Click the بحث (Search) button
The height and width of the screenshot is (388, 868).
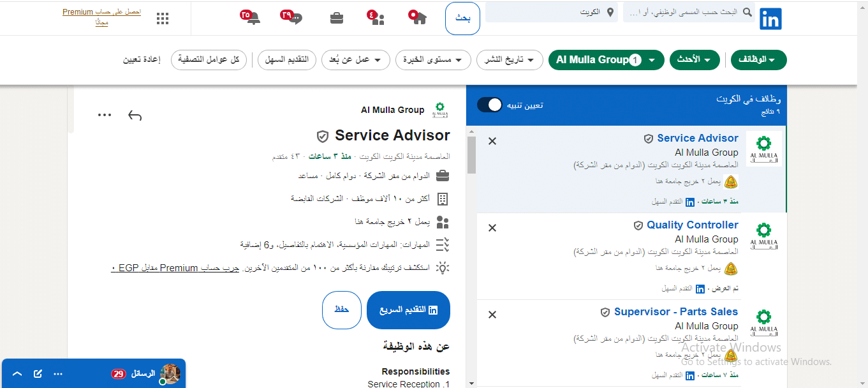click(462, 18)
